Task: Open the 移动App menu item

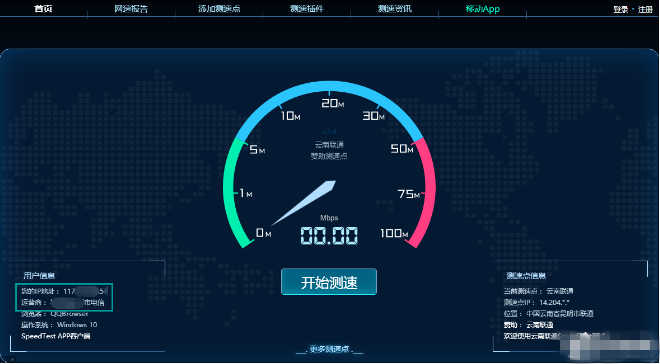Action: (x=482, y=9)
